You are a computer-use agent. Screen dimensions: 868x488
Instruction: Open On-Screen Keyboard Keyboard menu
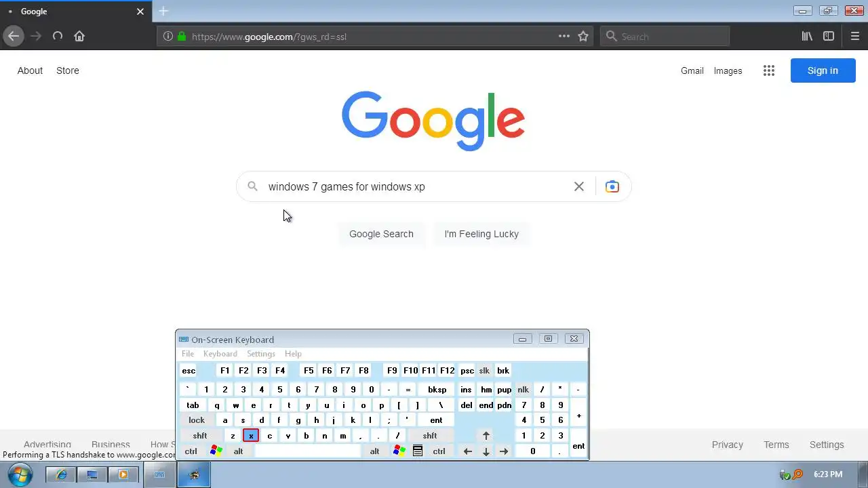tap(220, 354)
